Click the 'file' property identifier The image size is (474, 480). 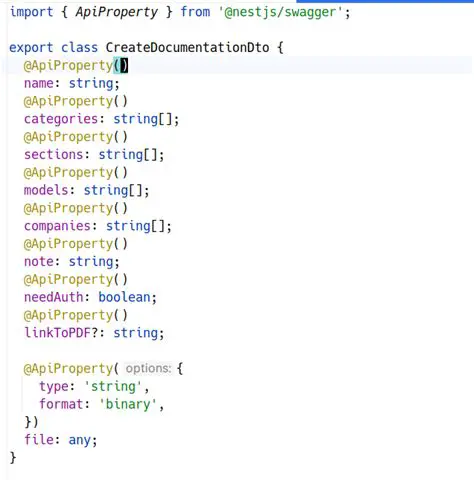pyautogui.click(x=39, y=440)
